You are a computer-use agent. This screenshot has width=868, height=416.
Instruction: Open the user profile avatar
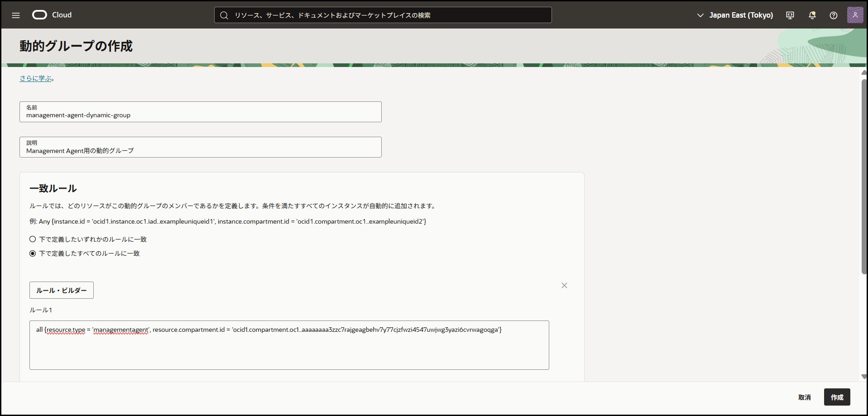point(855,15)
